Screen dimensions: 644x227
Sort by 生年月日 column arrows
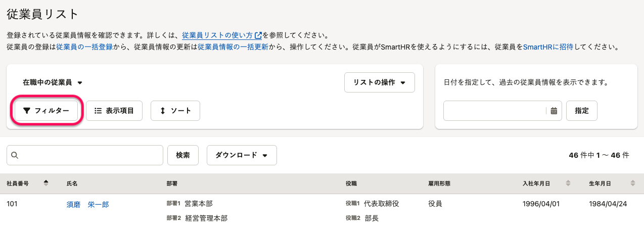(632, 183)
